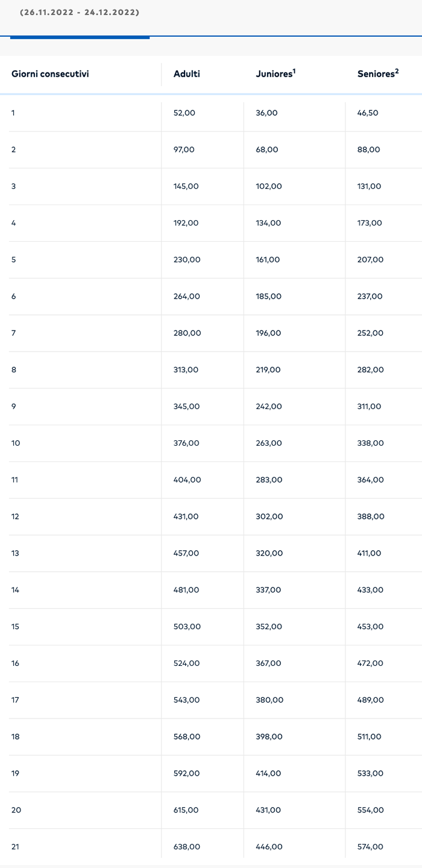Image resolution: width=422 pixels, height=868 pixels.
Task: Click the Seniores price 574,00
Action: (370, 847)
